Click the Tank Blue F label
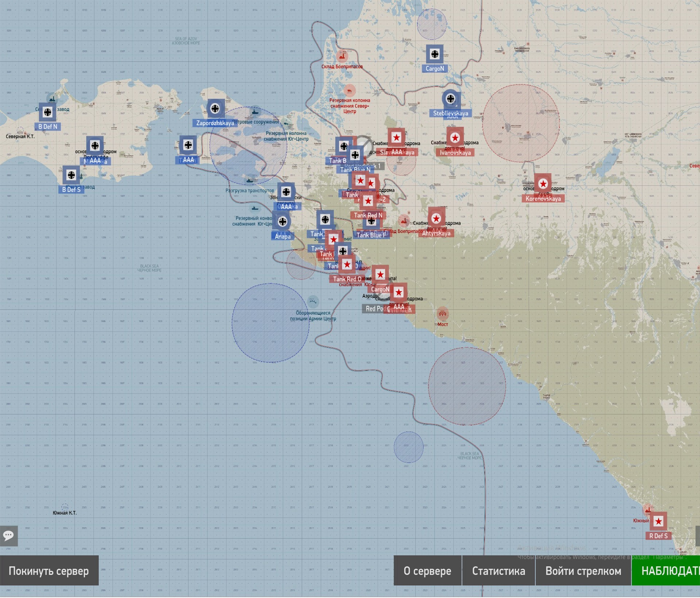The image size is (700, 598). (x=371, y=236)
